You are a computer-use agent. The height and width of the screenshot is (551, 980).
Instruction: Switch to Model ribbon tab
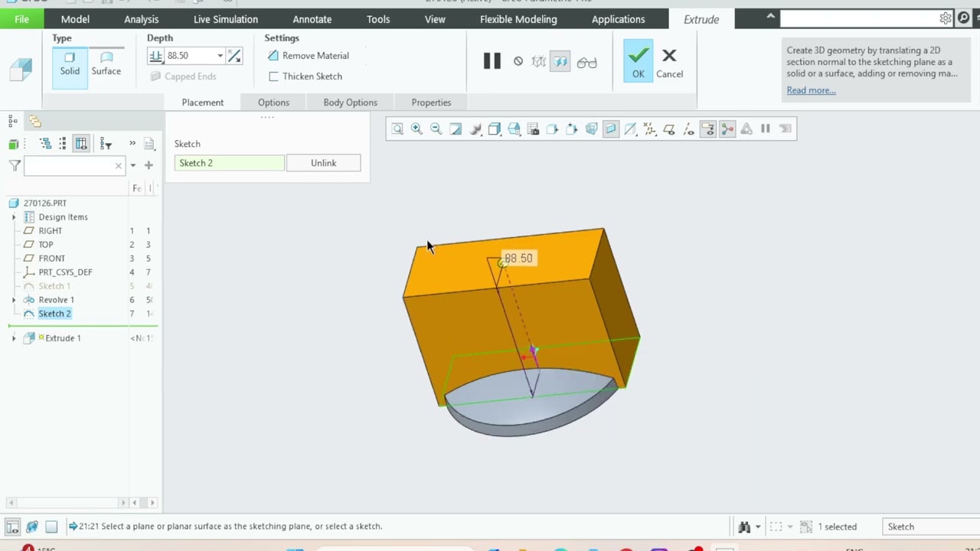click(75, 19)
